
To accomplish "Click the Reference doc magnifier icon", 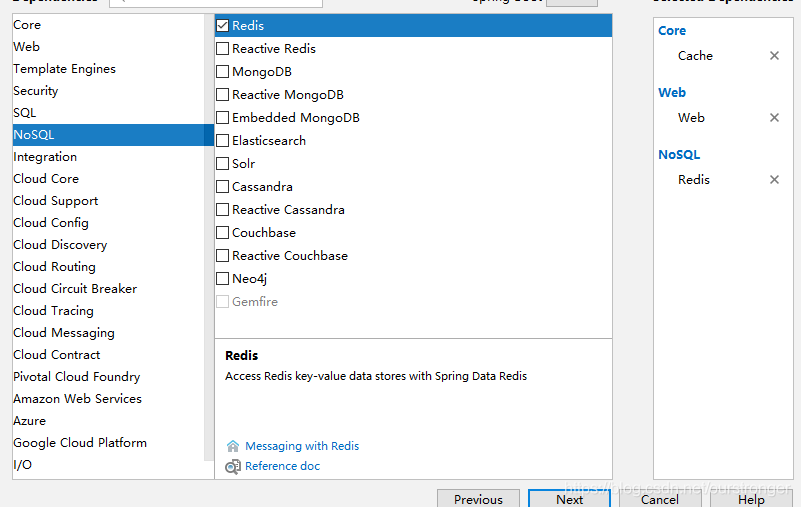I will 233,466.
